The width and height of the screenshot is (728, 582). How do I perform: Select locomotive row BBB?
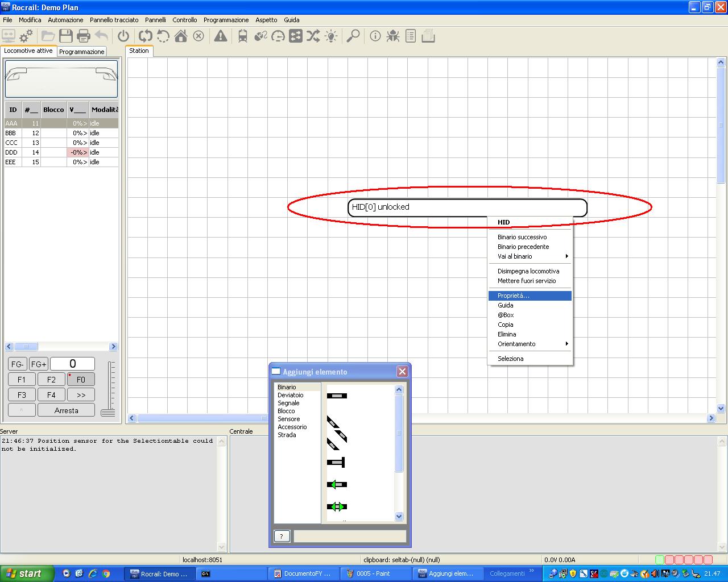(61, 133)
